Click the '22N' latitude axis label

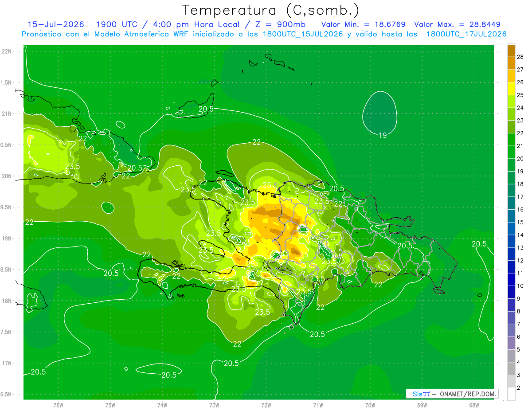click(x=8, y=51)
